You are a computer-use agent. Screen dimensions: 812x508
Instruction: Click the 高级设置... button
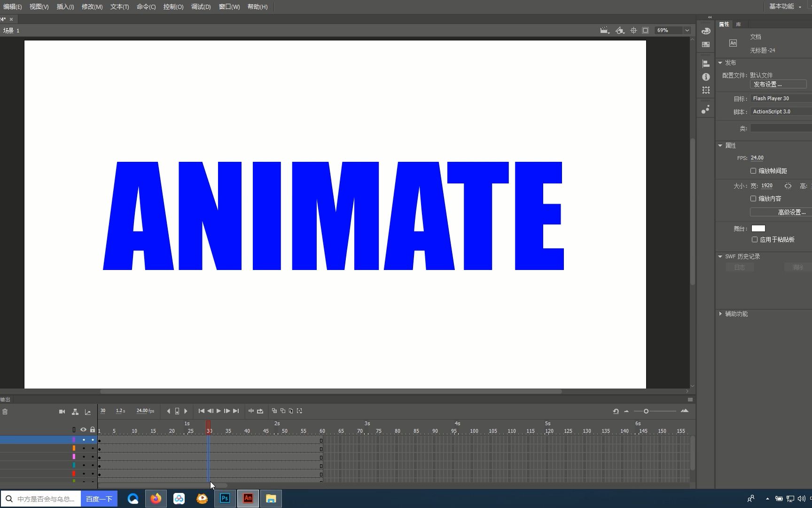pyautogui.click(x=781, y=212)
